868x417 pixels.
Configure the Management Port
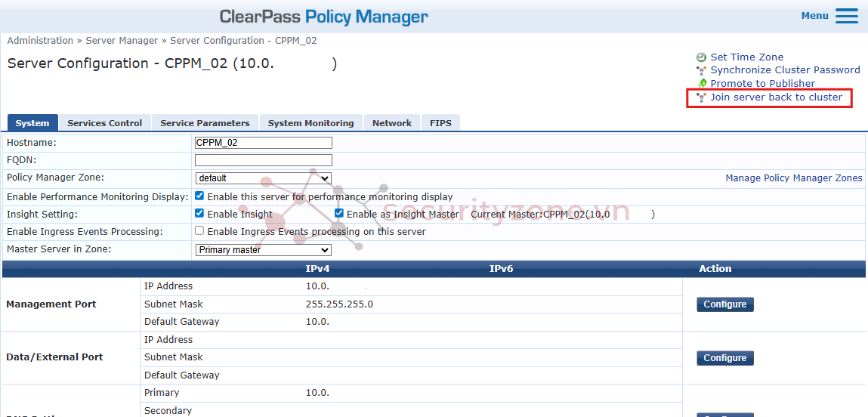(x=724, y=304)
